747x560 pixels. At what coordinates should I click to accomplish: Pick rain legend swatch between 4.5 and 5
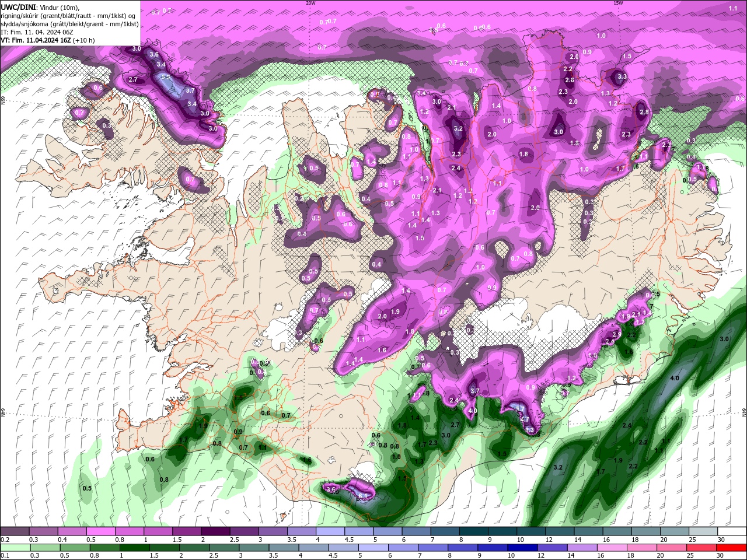pyautogui.click(x=344, y=548)
